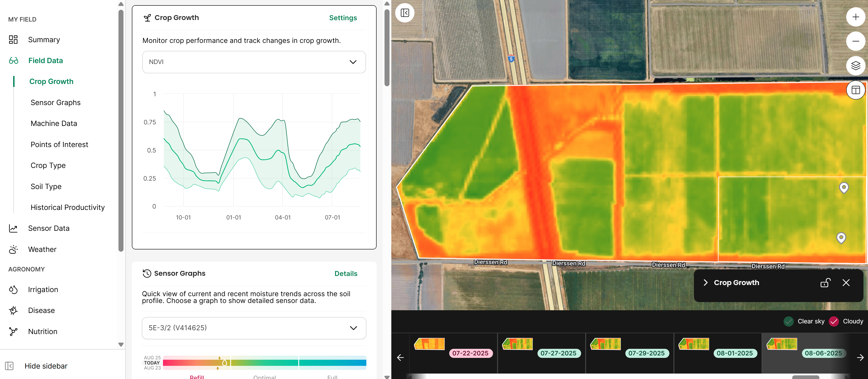Image resolution: width=868 pixels, height=379 pixels.
Task: Toggle the Cloudy filter checkbox
Action: coord(834,321)
